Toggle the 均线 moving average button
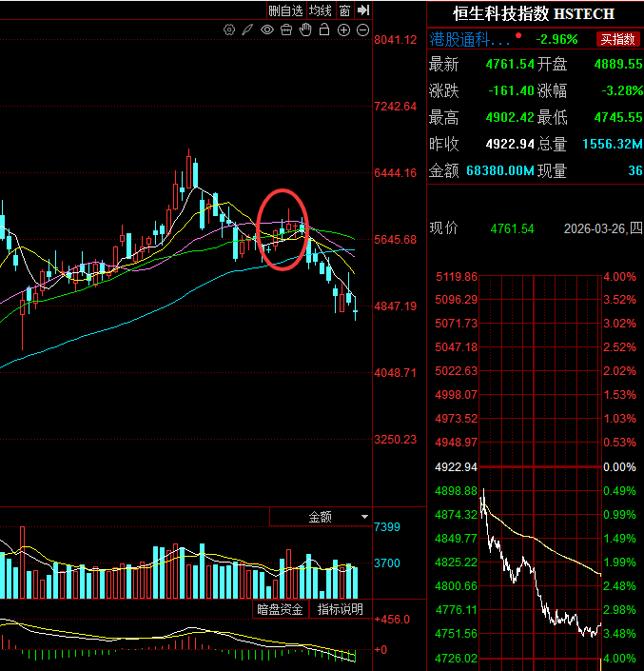 tap(321, 10)
